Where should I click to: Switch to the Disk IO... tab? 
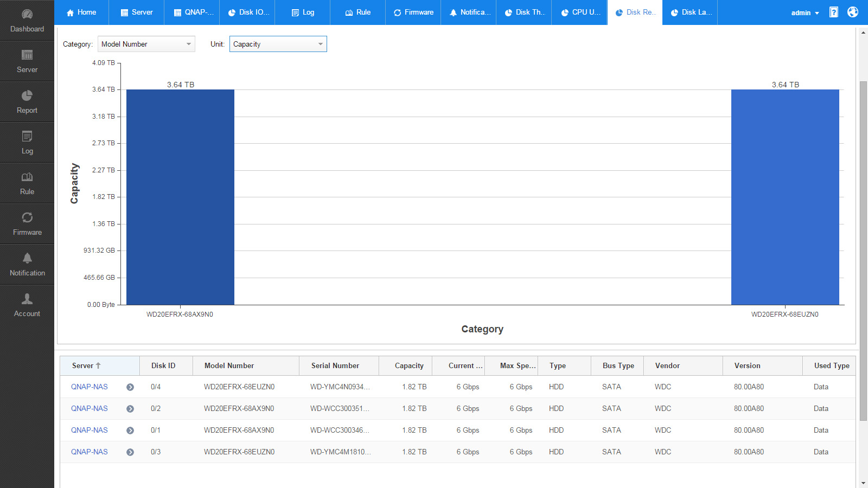(x=247, y=12)
